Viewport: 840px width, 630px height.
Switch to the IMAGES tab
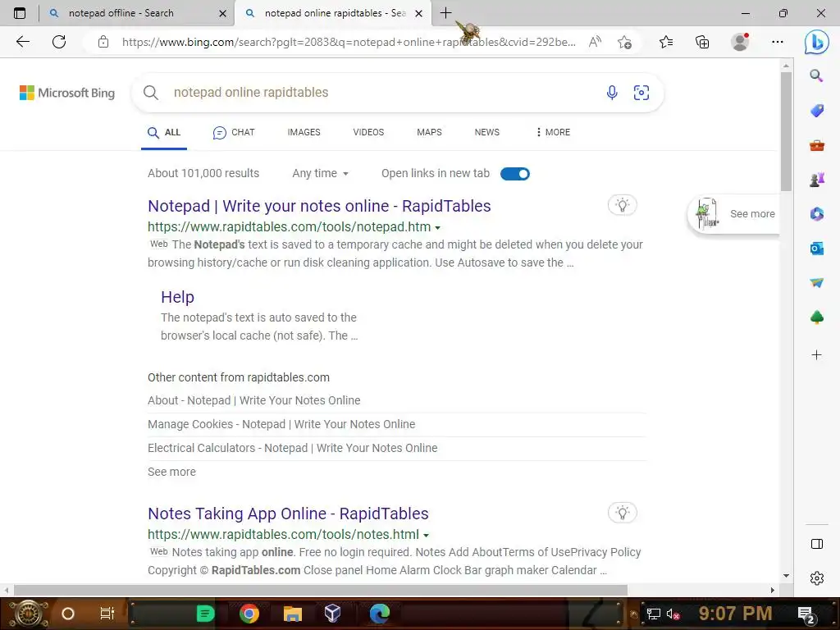pyautogui.click(x=304, y=132)
